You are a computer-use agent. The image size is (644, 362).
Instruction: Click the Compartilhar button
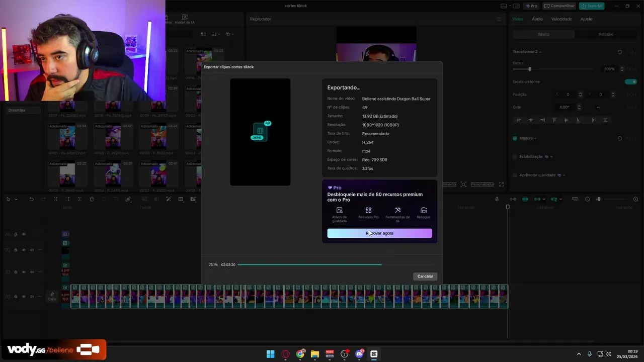tap(559, 6)
